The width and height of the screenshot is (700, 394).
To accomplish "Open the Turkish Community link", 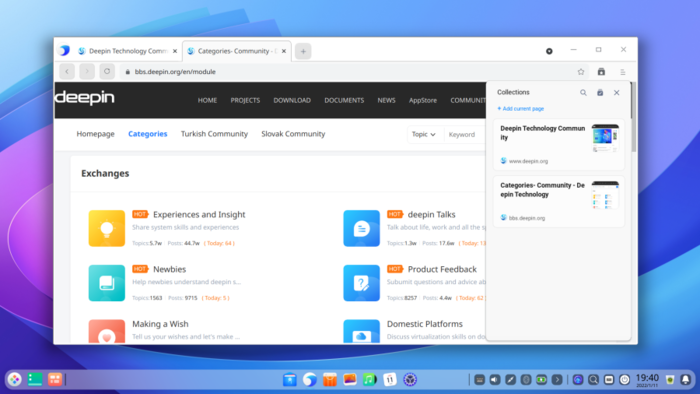I will click(214, 134).
